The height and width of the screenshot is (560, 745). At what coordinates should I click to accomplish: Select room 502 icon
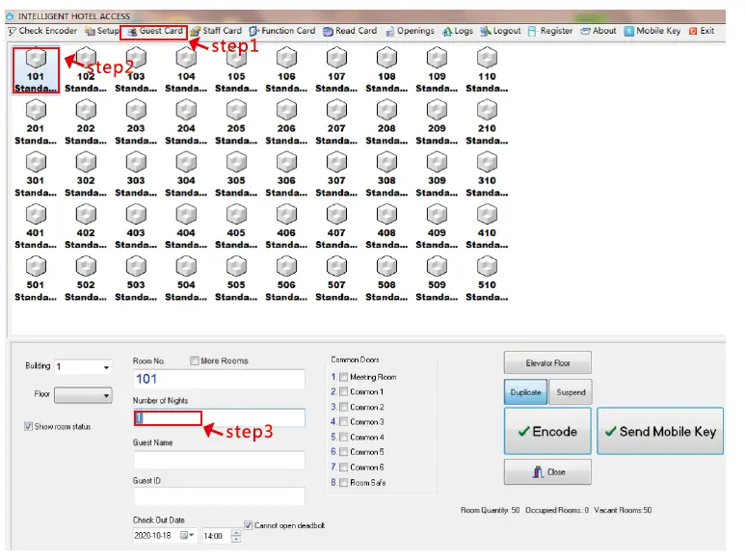point(86,267)
